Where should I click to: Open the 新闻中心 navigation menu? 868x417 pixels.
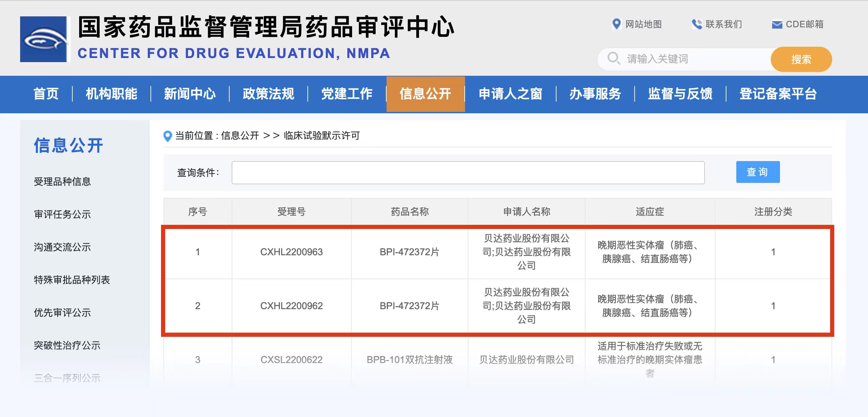pos(190,94)
